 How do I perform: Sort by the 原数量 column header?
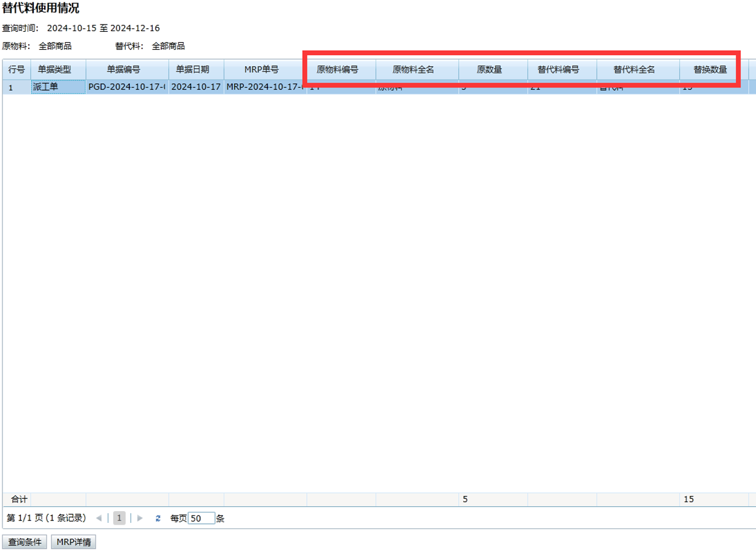tap(493, 70)
